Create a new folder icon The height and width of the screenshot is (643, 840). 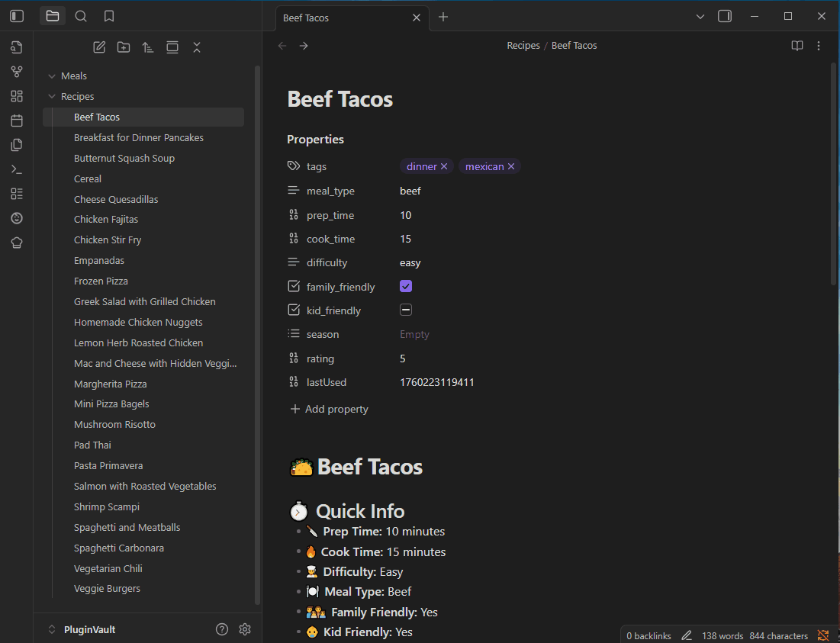point(124,47)
